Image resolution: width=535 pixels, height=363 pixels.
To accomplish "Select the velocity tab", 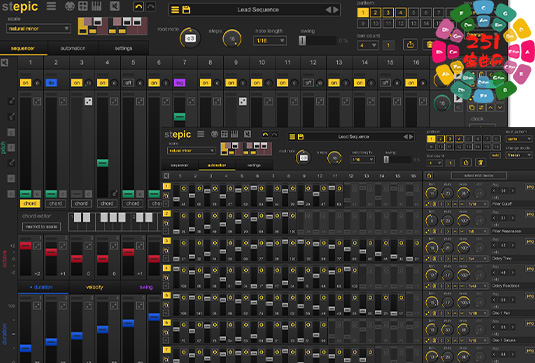I will (95, 287).
